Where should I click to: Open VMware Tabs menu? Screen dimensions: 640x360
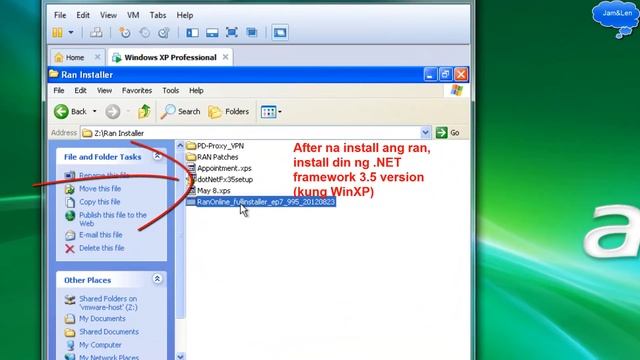[x=158, y=15]
